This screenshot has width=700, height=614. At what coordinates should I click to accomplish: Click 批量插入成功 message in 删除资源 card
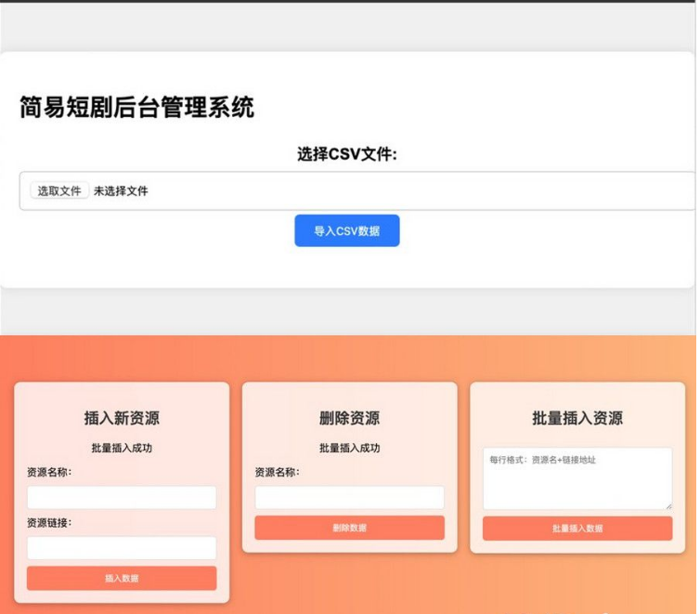click(349, 449)
